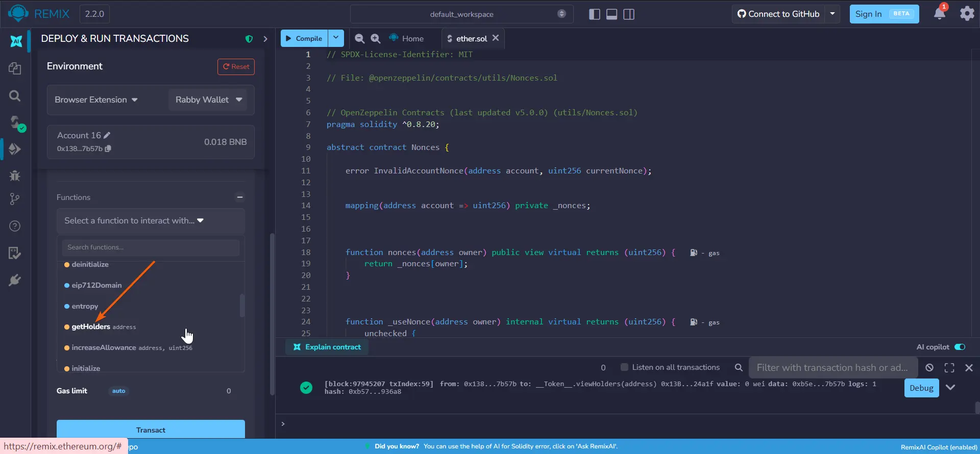980x454 pixels.
Task: Open the Connect to GitHub dropdown arrow
Action: click(x=832, y=14)
